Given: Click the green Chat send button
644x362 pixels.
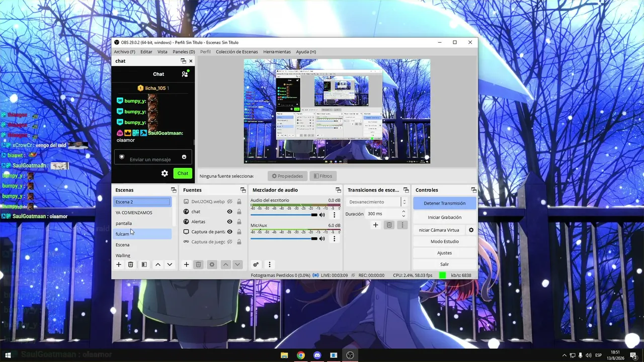Looking at the screenshot, I should coord(183,173).
